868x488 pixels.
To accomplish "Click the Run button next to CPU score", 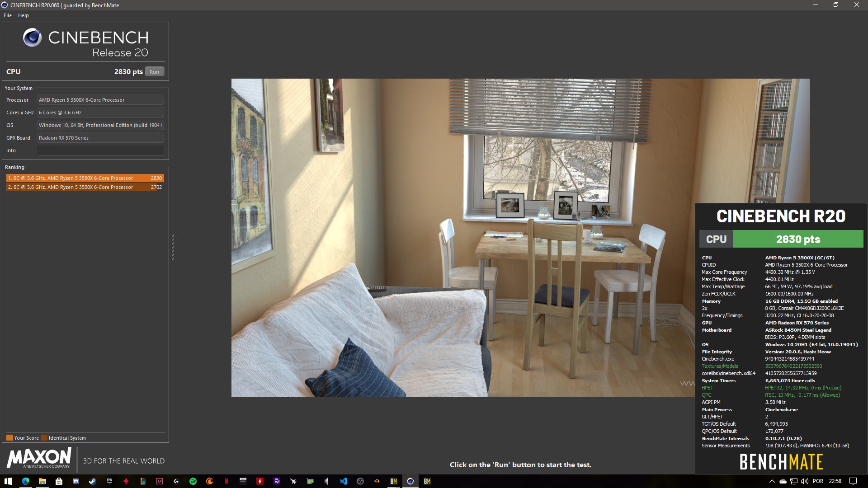I will pyautogui.click(x=155, y=72).
